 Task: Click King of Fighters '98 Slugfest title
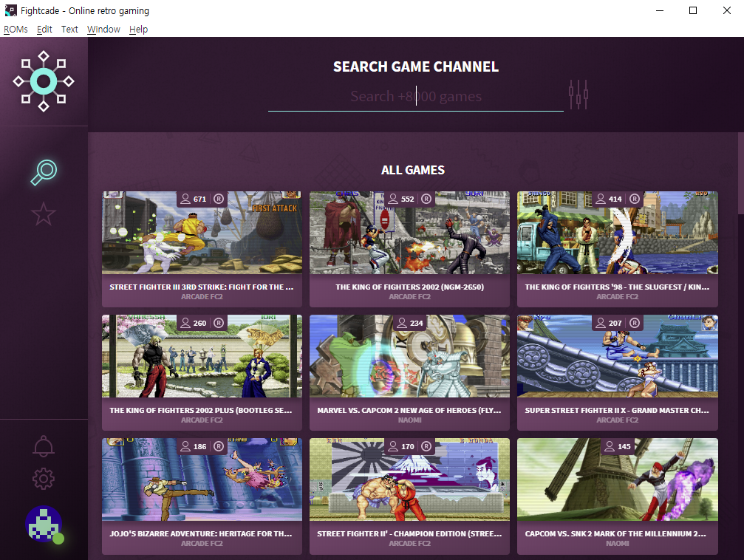coord(618,287)
